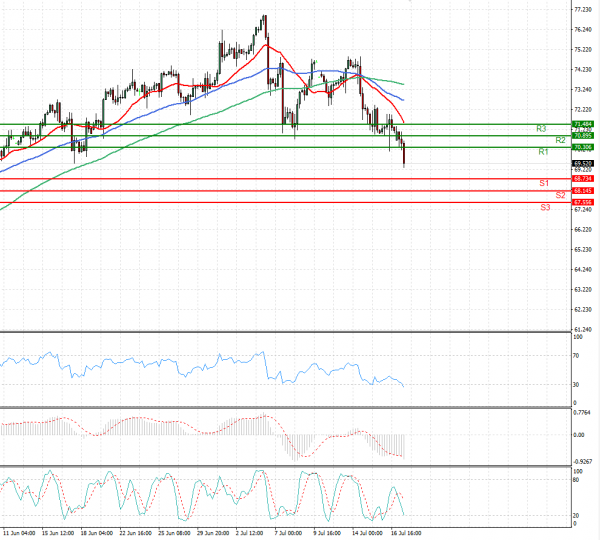Viewport: 600px width, 540px height.
Task: Click the 65.230 price axis value
Action: tap(583, 250)
